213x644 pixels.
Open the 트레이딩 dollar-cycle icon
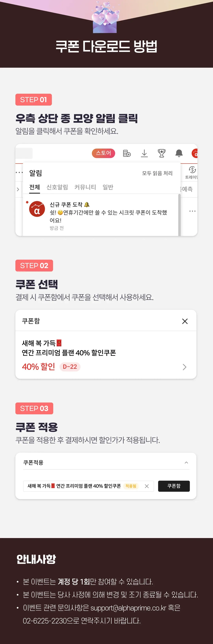(x=192, y=170)
